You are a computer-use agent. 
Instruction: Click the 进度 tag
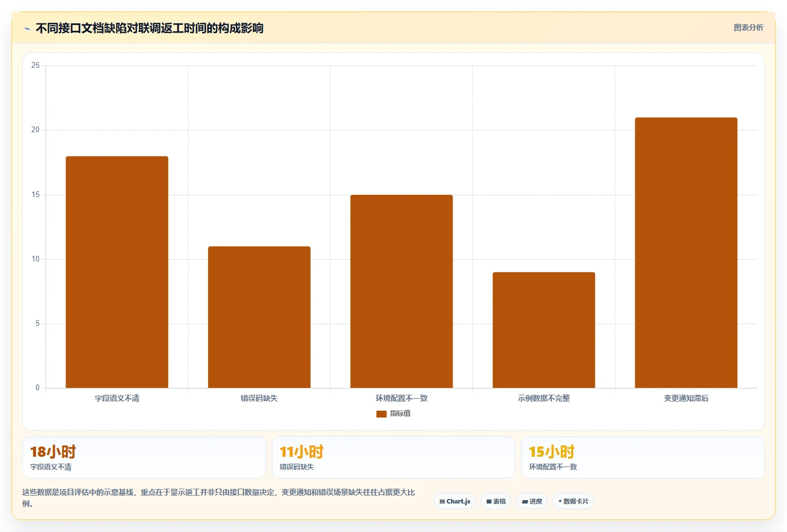(532, 501)
